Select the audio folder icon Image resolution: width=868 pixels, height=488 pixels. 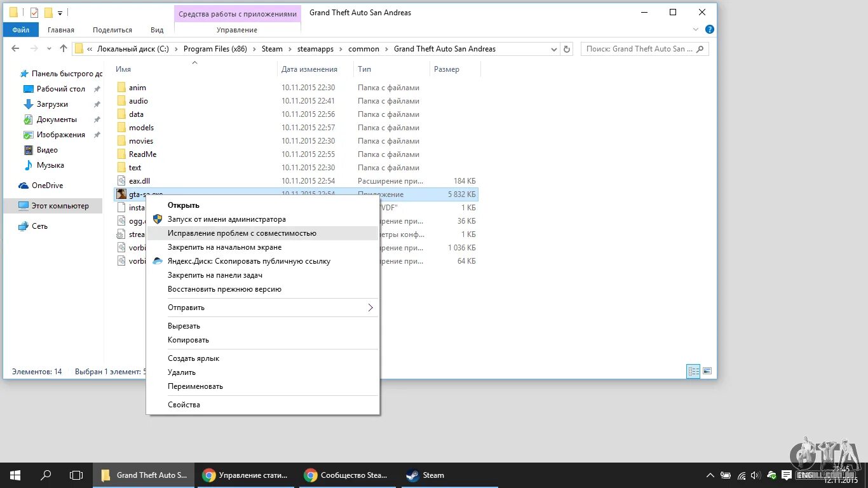121,101
